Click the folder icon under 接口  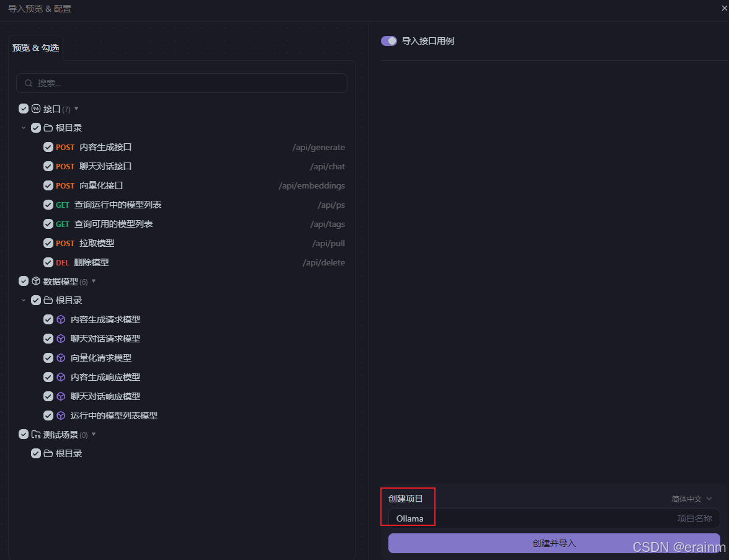48,128
